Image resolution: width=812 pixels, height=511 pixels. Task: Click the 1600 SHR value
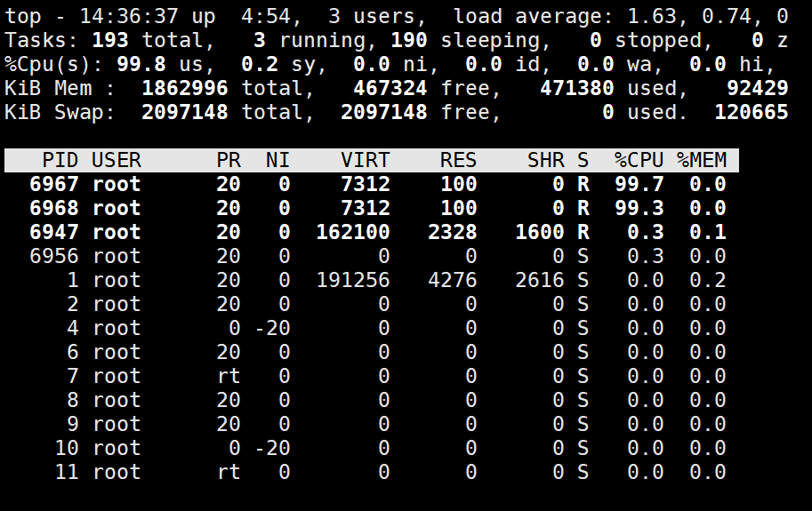pos(540,232)
